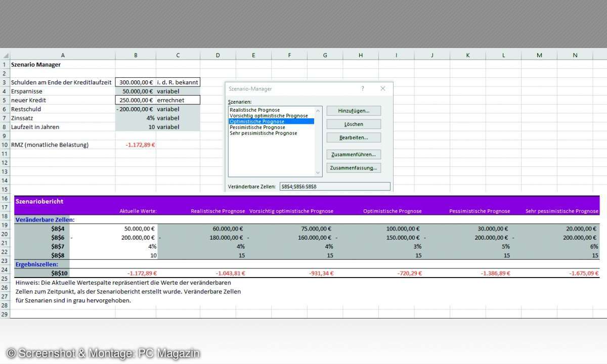607x364 pixels.
Task: Click the $B$4 row label in the report
Action: (x=58, y=229)
